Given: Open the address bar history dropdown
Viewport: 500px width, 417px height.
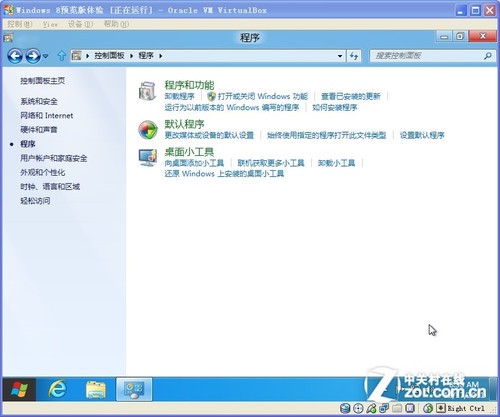Looking at the screenshot, I should [340, 56].
